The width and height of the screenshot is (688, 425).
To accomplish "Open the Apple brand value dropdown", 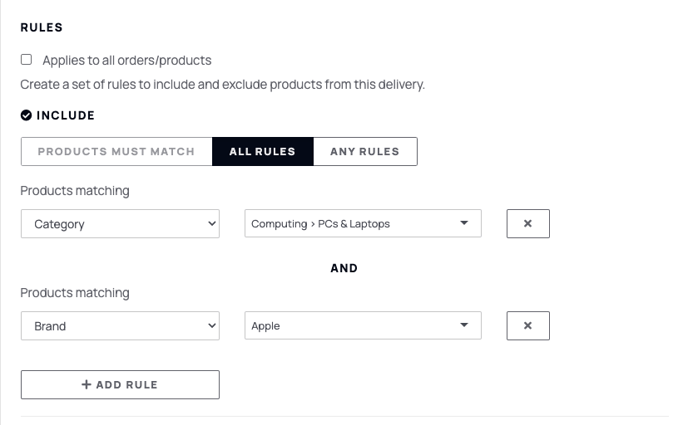I will click(x=363, y=325).
